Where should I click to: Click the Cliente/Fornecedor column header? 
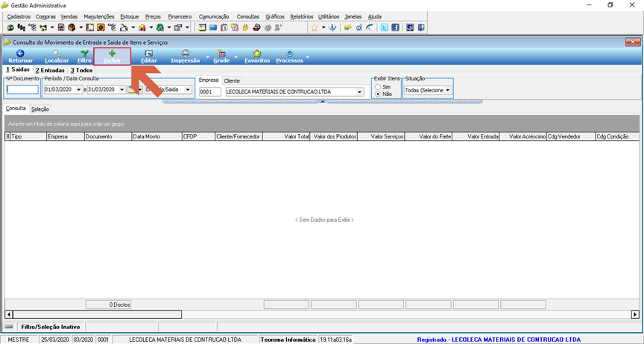(239, 136)
